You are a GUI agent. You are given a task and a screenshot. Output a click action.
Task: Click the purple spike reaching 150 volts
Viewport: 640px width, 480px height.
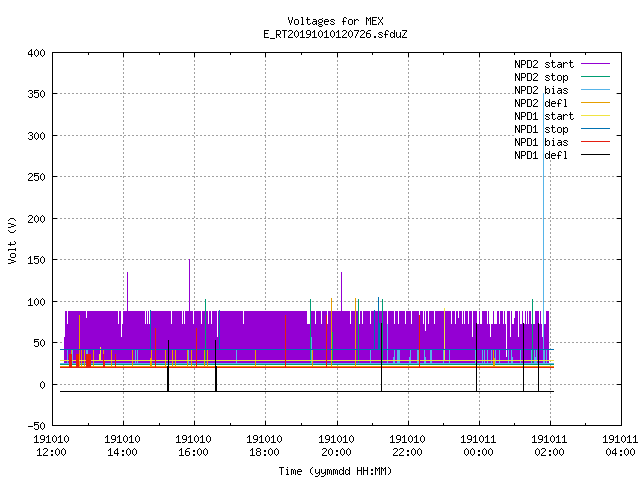189,285
